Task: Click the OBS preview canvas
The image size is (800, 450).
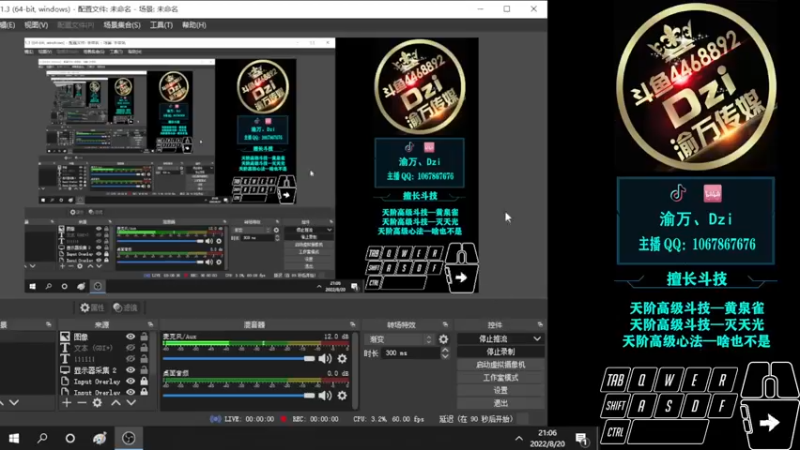Action: coord(251,165)
